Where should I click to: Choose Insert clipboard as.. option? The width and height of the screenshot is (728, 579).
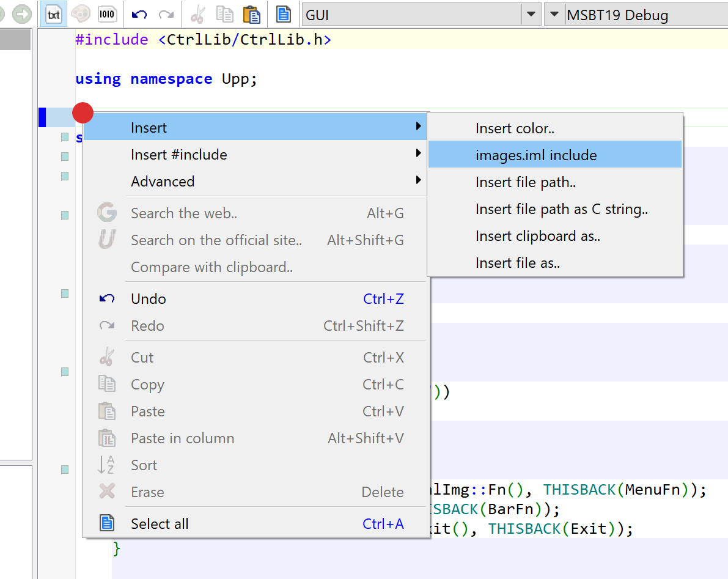[537, 236]
